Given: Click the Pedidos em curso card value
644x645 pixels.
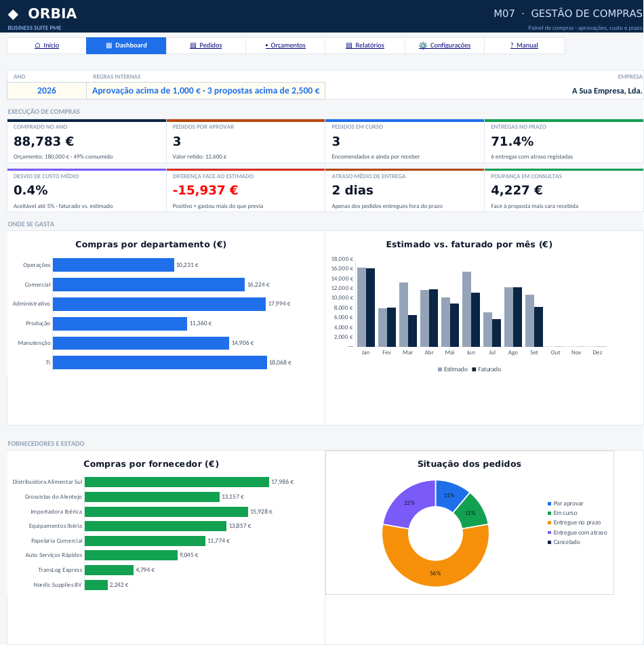Looking at the screenshot, I should pos(336,141).
